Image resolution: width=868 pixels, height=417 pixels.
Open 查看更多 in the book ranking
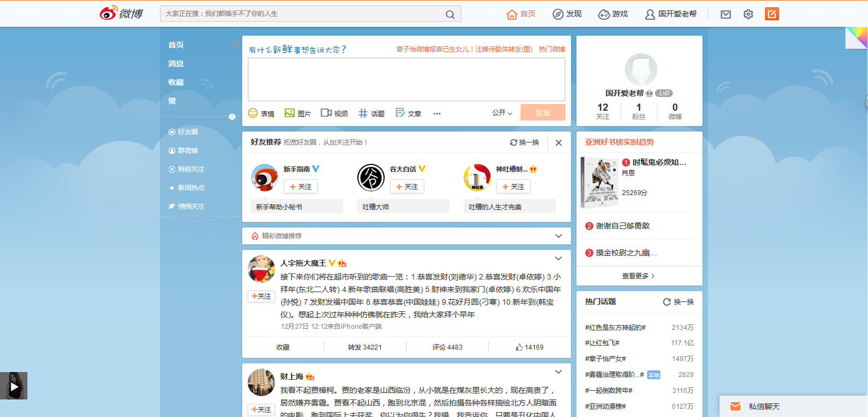pyautogui.click(x=638, y=276)
